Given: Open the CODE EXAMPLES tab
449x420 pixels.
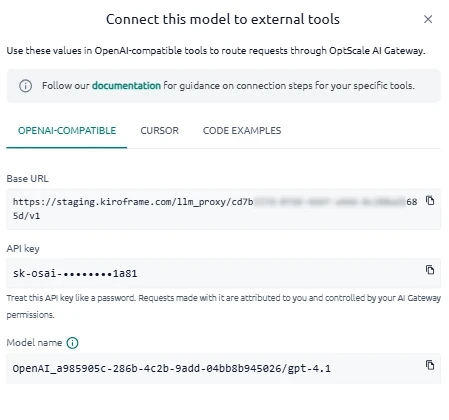Looking at the screenshot, I should pyautogui.click(x=242, y=131).
